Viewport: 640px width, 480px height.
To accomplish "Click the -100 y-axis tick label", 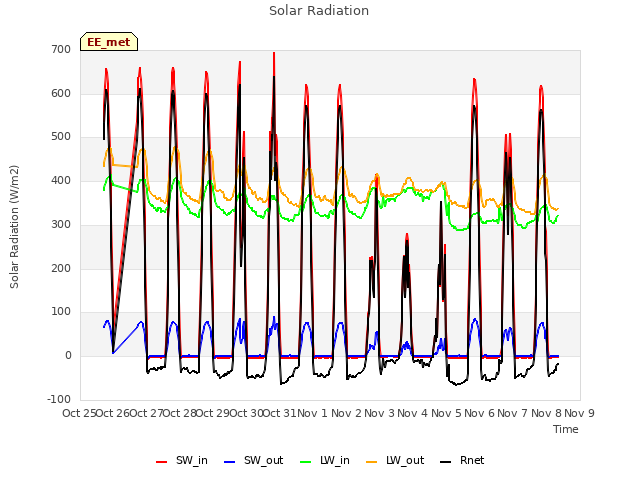I will [59, 399].
